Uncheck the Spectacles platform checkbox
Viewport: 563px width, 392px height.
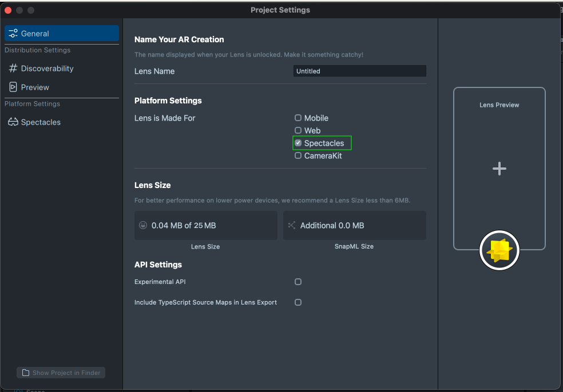click(x=298, y=143)
